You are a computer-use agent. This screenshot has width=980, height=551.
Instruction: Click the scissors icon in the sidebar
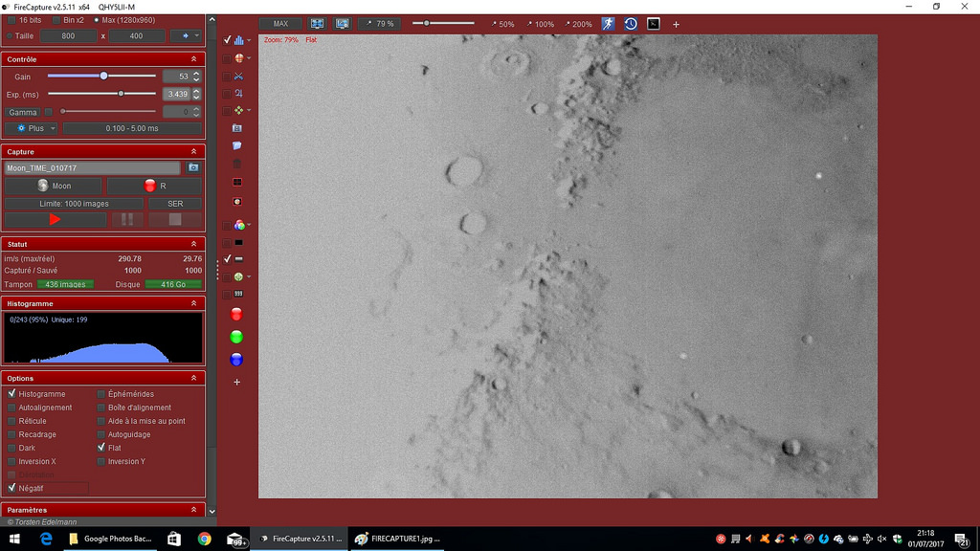pos(238,76)
